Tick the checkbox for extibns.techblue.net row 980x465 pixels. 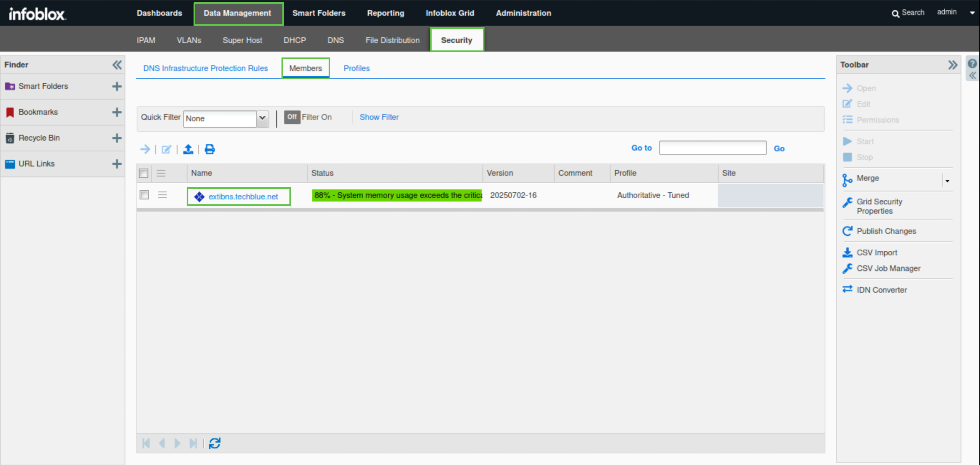pyautogui.click(x=144, y=195)
